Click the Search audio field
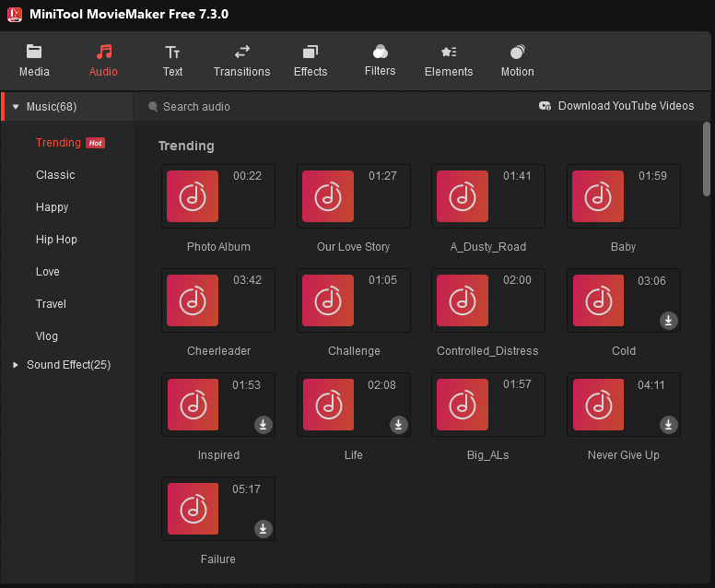Screen dimensions: 715x588 (x=276, y=107)
